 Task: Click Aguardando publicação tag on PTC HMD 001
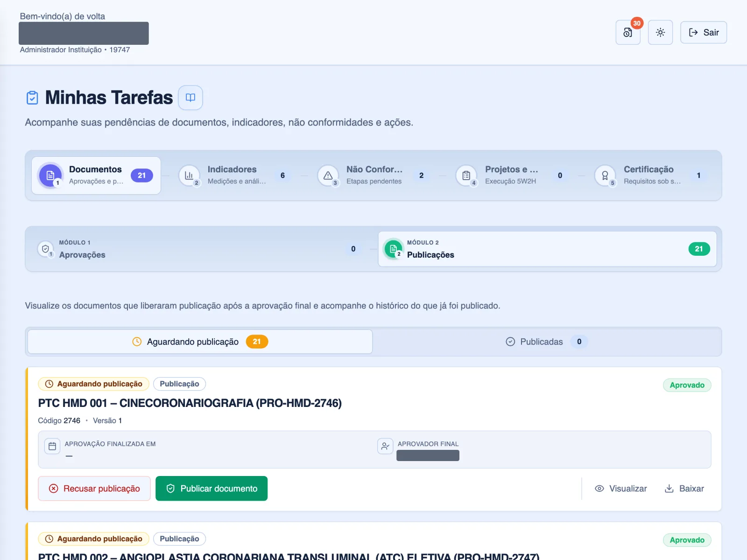coord(93,384)
